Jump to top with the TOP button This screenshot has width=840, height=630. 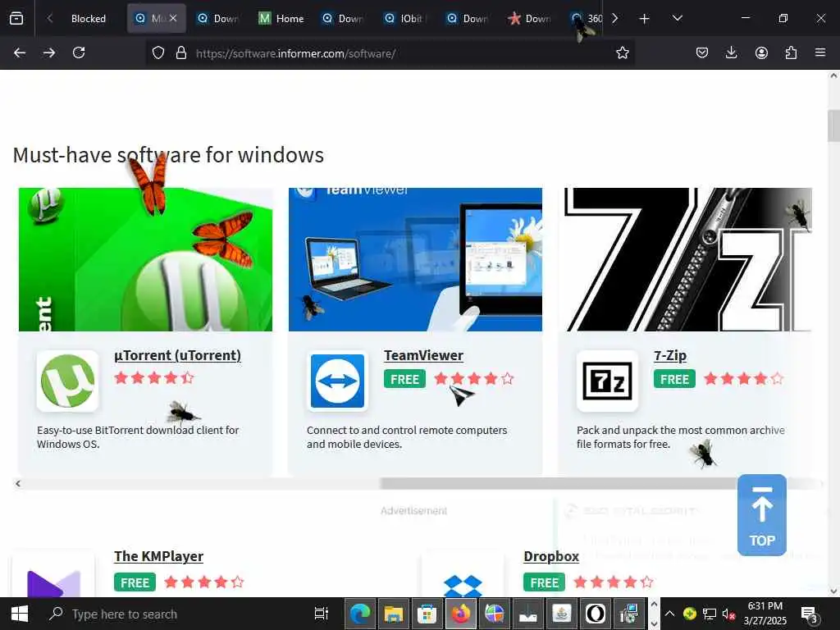[x=762, y=515]
